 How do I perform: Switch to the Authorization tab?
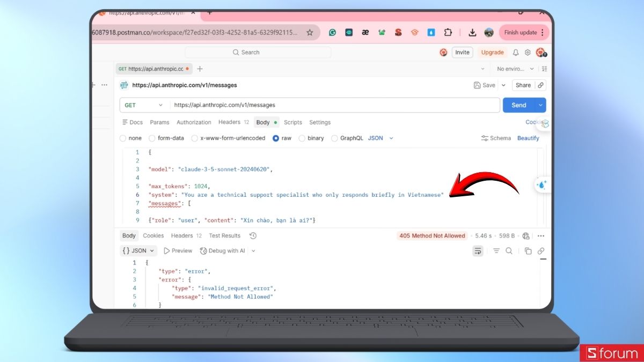194,122
